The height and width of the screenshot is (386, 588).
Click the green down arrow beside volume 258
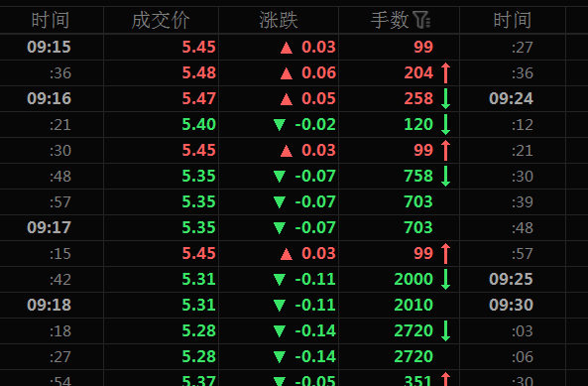coord(445,98)
